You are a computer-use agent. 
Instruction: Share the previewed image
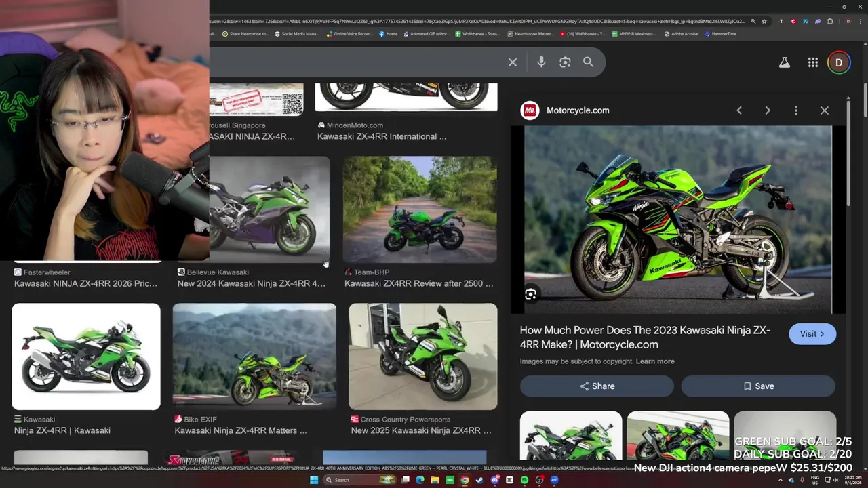click(597, 386)
